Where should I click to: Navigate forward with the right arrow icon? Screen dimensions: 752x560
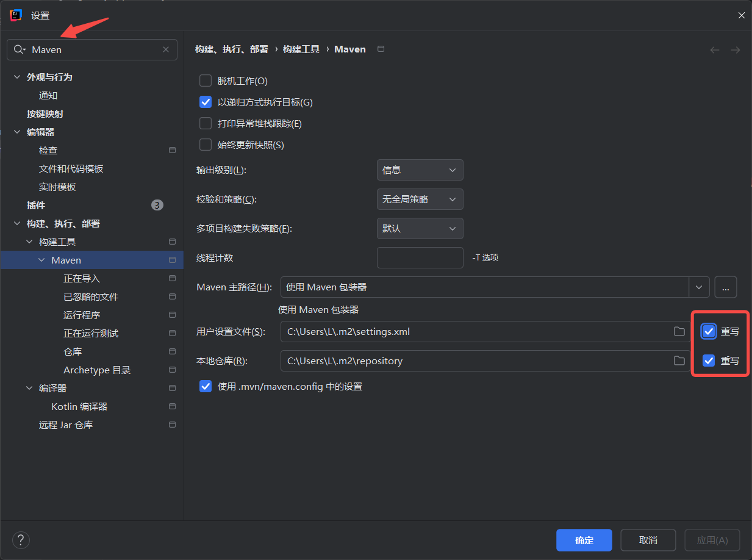[736, 50]
